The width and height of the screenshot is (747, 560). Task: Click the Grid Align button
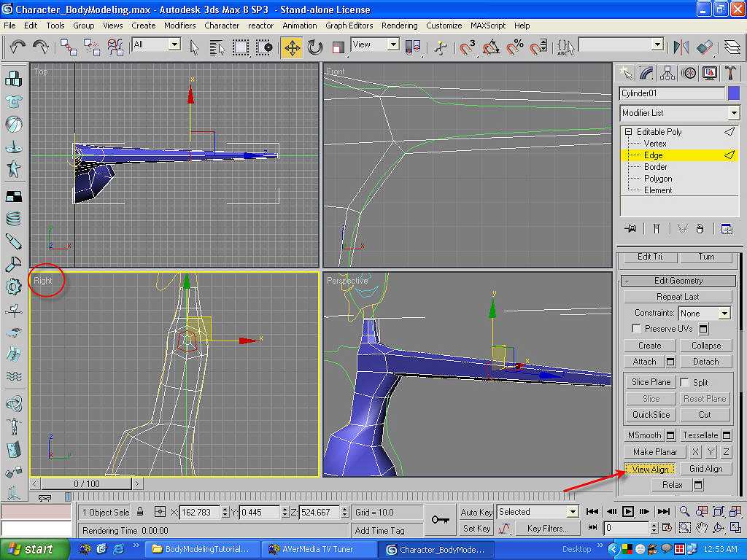tap(705, 469)
